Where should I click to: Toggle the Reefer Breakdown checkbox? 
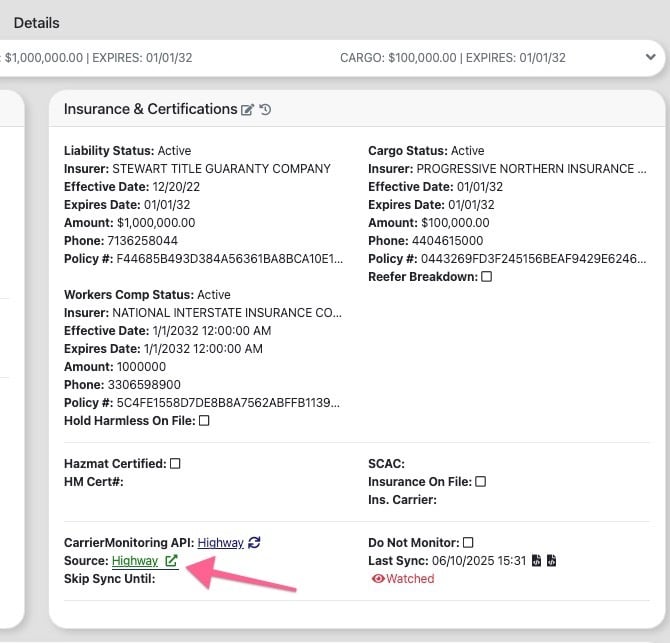click(486, 276)
